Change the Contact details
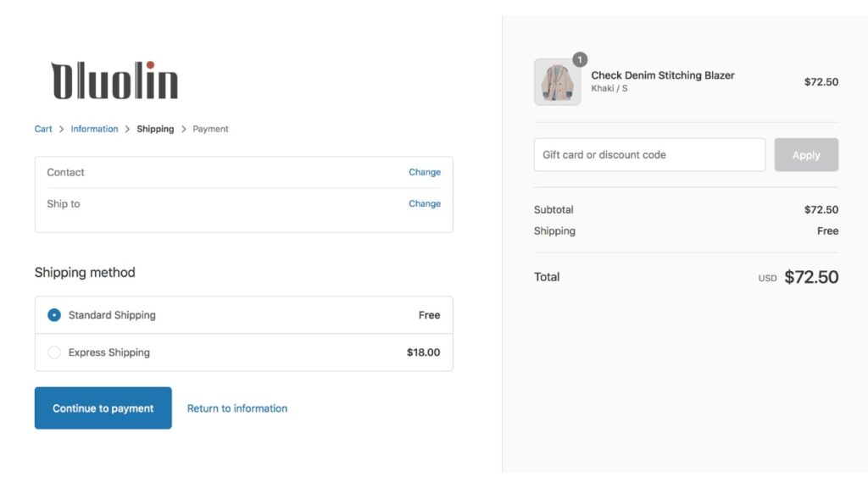Viewport: 868px width, 488px height. [425, 172]
